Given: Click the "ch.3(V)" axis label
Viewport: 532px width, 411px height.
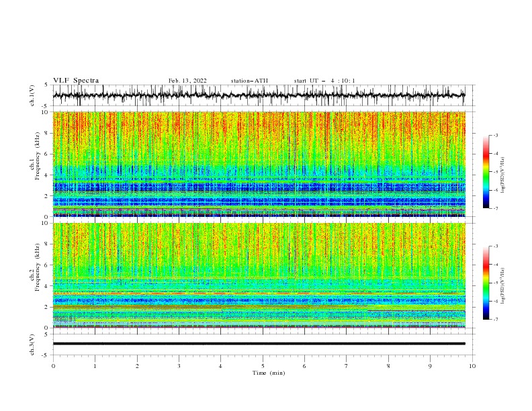Looking at the screenshot, I should click(x=32, y=345).
